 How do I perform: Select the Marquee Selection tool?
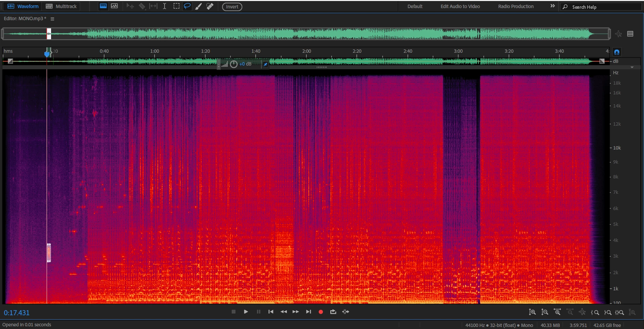176,6
